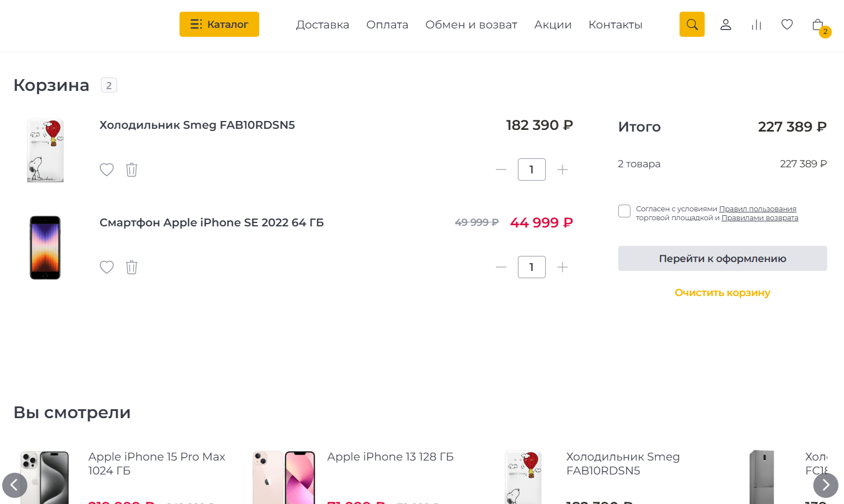
Task: Open favorites heart icon in header
Action: tap(787, 25)
